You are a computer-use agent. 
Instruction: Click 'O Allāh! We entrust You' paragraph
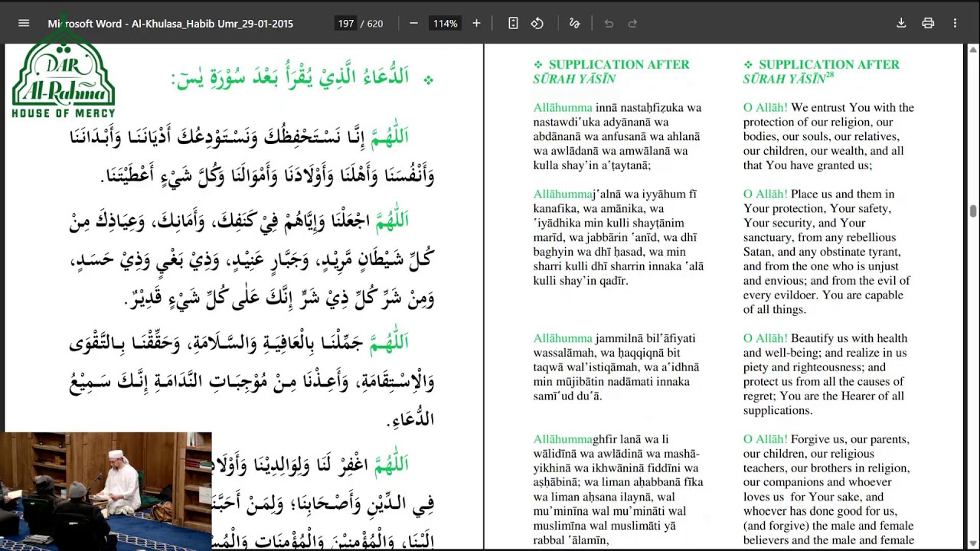[828, 136]
